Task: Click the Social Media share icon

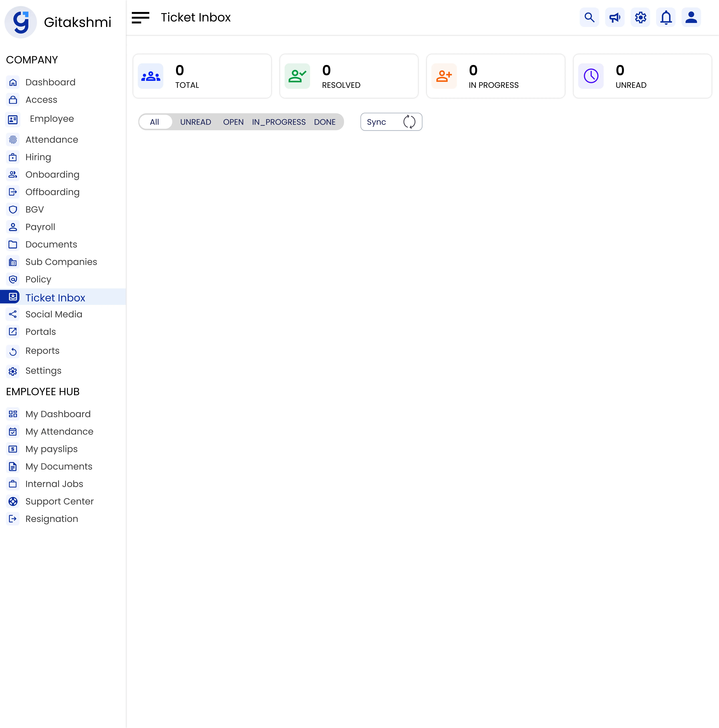Action: (13, 314)
